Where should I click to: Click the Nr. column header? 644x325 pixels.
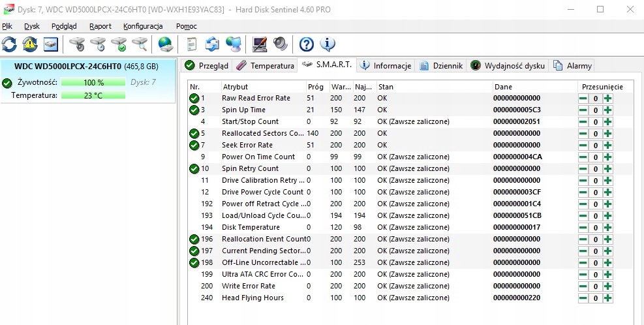(204, 87)
